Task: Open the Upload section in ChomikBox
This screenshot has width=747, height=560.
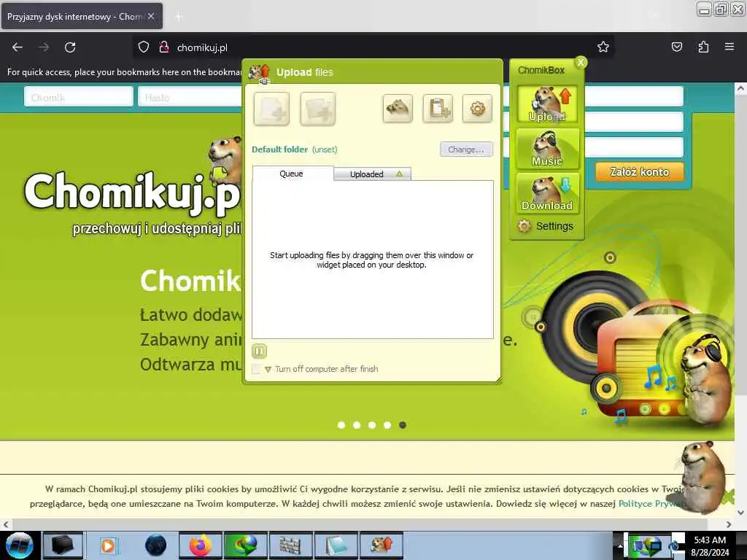Action: 547,104
